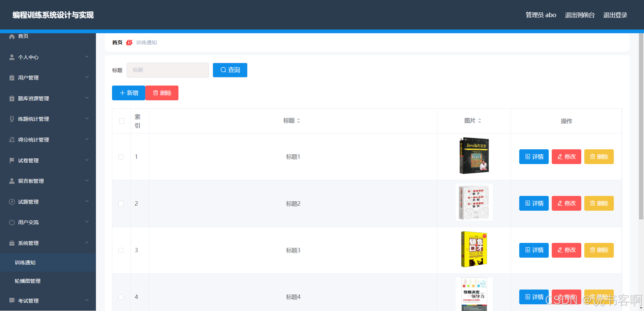The width and height of the screenshot is (644, 311).
Task: Sort by 图片 column arrows
Action: [x=480, y=121]
